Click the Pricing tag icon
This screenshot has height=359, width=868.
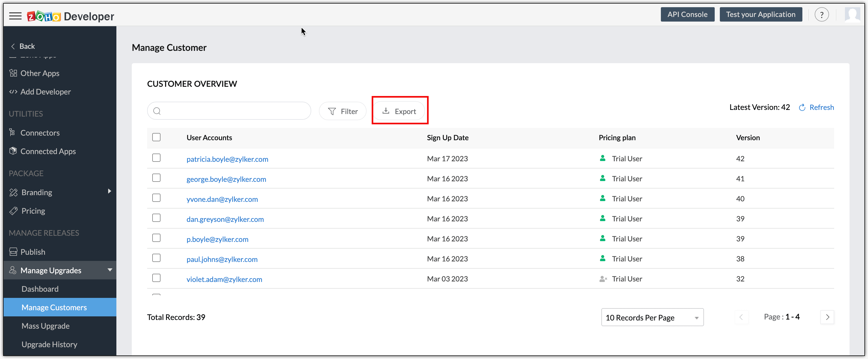click(14, 211)
